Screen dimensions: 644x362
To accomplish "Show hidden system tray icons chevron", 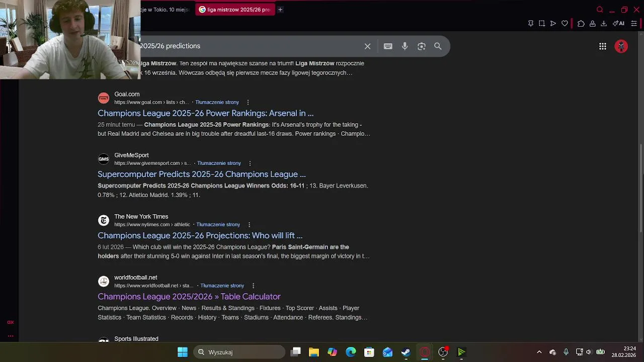I will 539,352.
